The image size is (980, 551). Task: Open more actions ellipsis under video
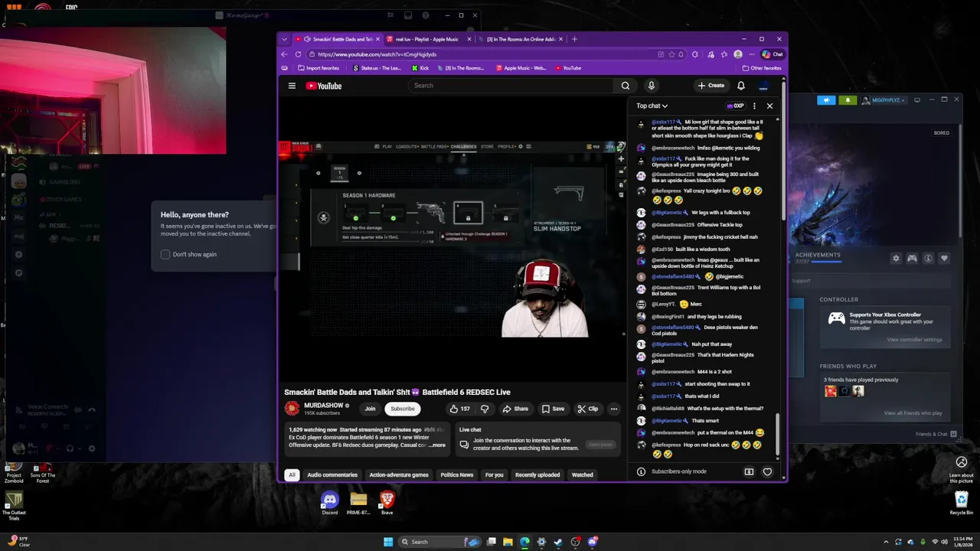(x=613, y=409)
